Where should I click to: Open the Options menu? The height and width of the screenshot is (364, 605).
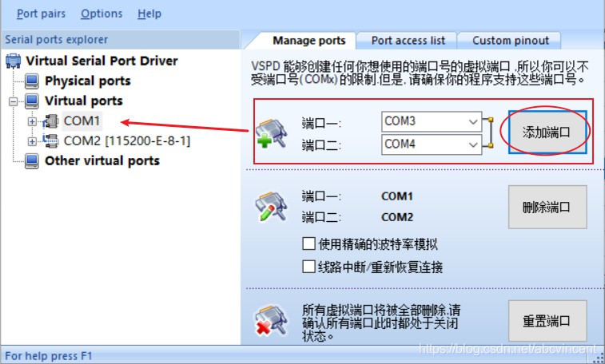[x=101, y=14]
